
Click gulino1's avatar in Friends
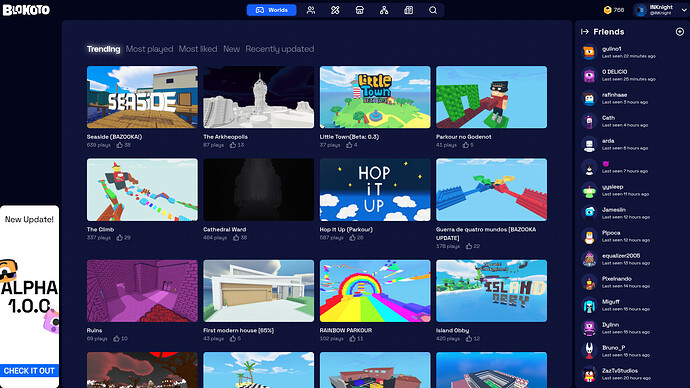pyautogui.click(x=589, y=52)
